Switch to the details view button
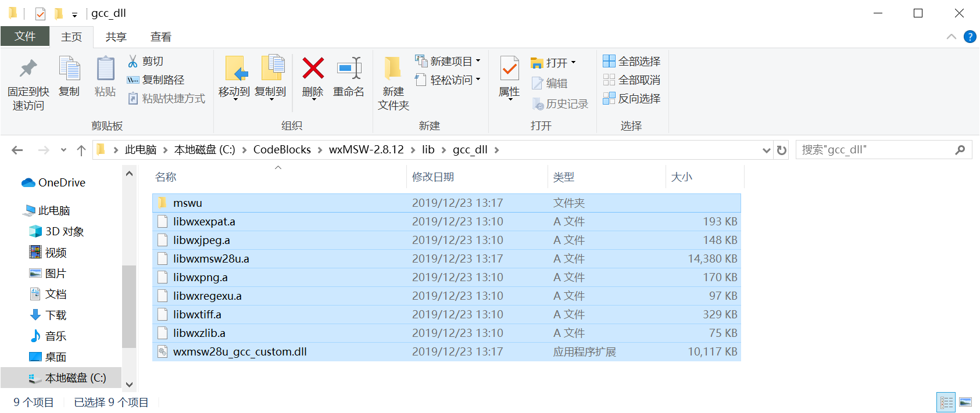 946,402
